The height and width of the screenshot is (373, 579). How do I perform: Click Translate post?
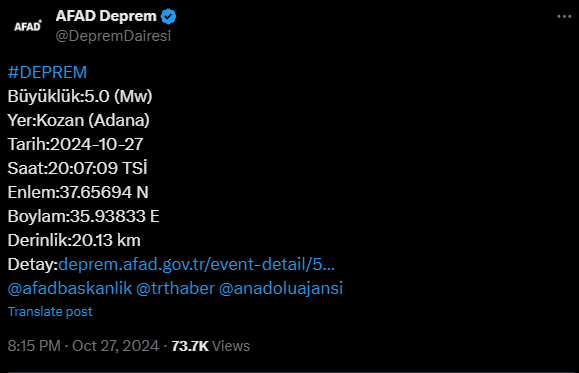coord(50,312)
